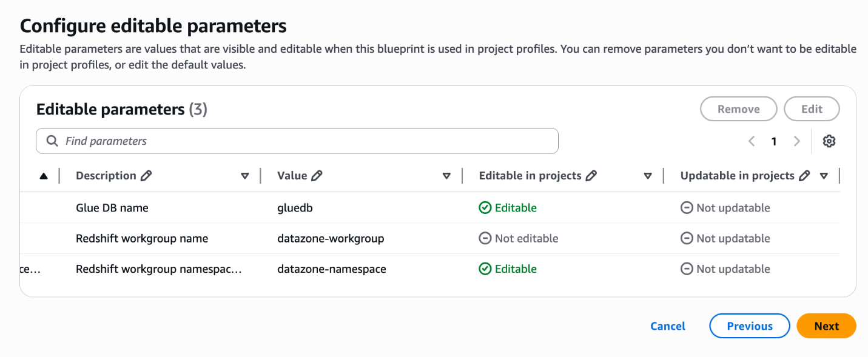Screen dimensions: 868x357
Task: Sort ascending using the first column's up arrow
Action: pos(43,176)
